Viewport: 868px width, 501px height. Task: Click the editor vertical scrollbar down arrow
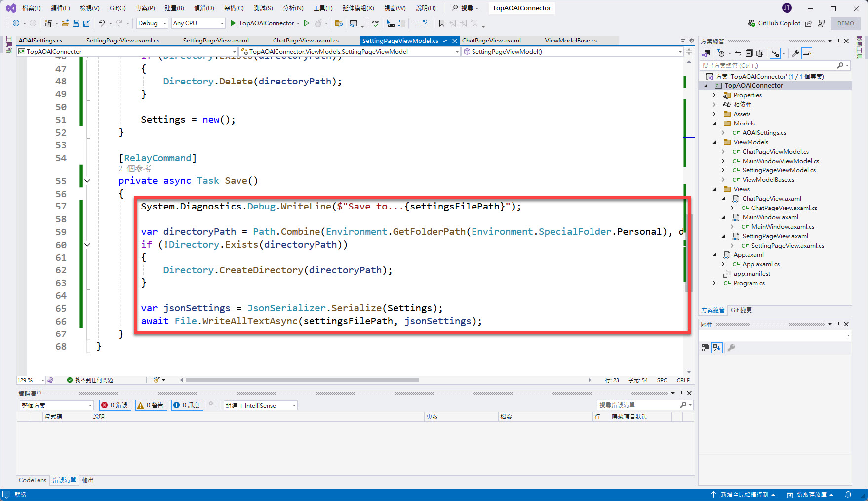pyautogui.click(x=689, y=372)
